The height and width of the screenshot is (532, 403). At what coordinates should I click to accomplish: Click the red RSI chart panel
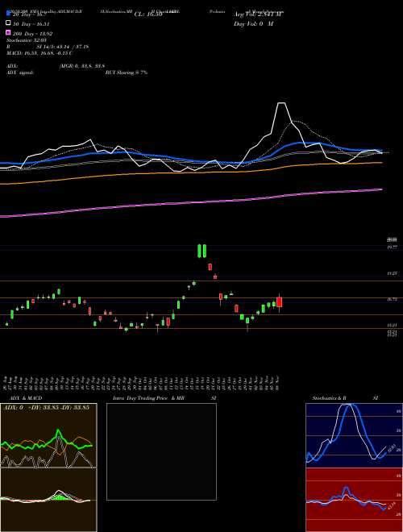pyautogui.click(x=354, y=500)
